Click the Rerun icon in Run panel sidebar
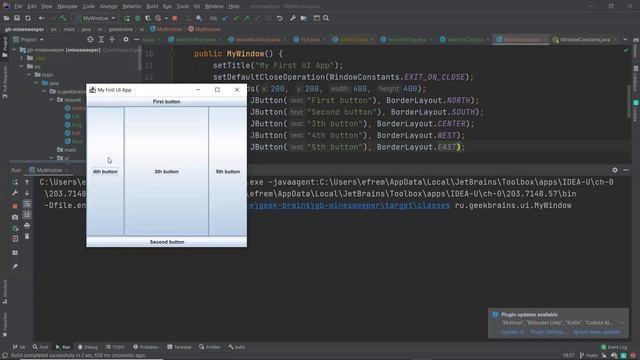 click(x=15, y=182)
